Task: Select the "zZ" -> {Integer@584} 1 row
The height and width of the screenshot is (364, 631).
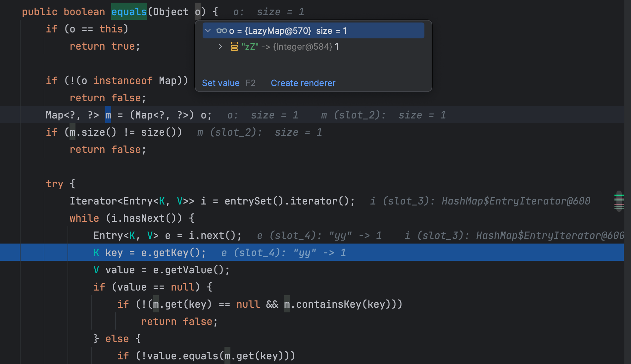Action: pyautogui.click(x=313, y=47)
